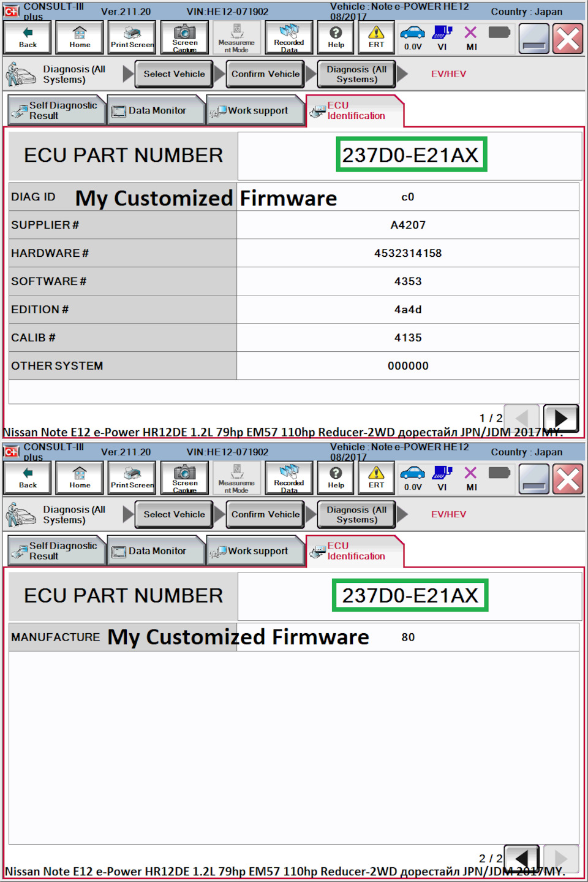Screen dimensions: 588x882
Task: Click Home button in lower window
Action: click(x=80, y=478)
